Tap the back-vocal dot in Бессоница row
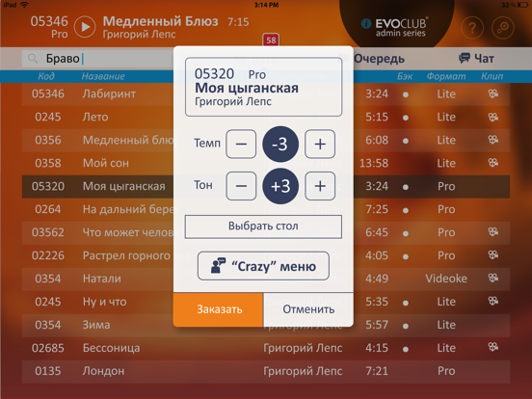Screen dimensions: 532x399 click(x=405, y=349)
